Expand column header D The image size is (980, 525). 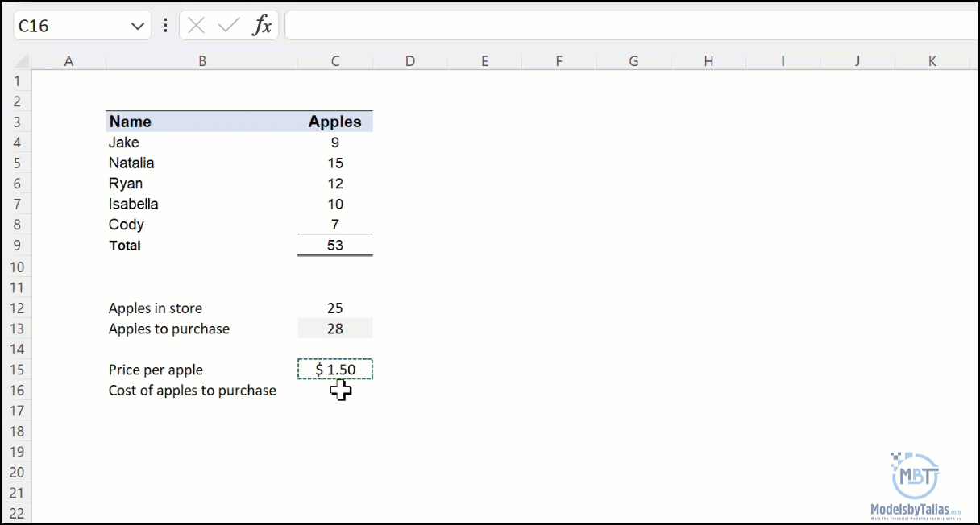pyautogui.click(x=409, y=60)
